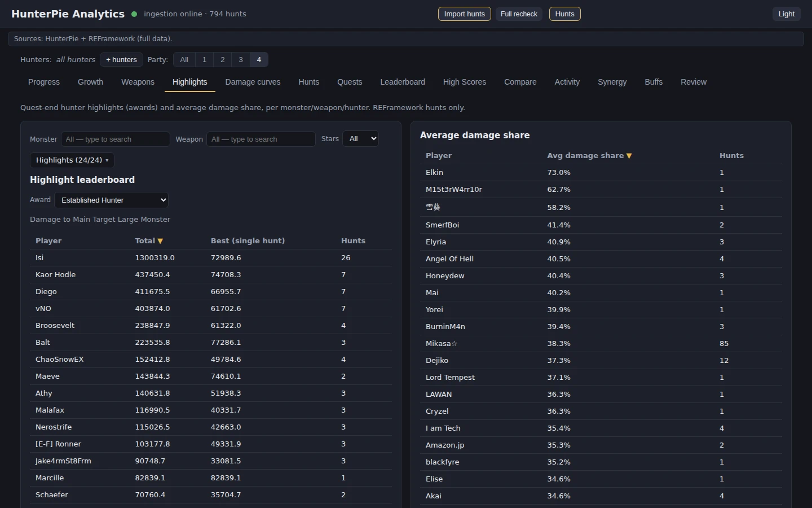
Task: Switch to the Damage curves tab
Action: tap(253, 82)
